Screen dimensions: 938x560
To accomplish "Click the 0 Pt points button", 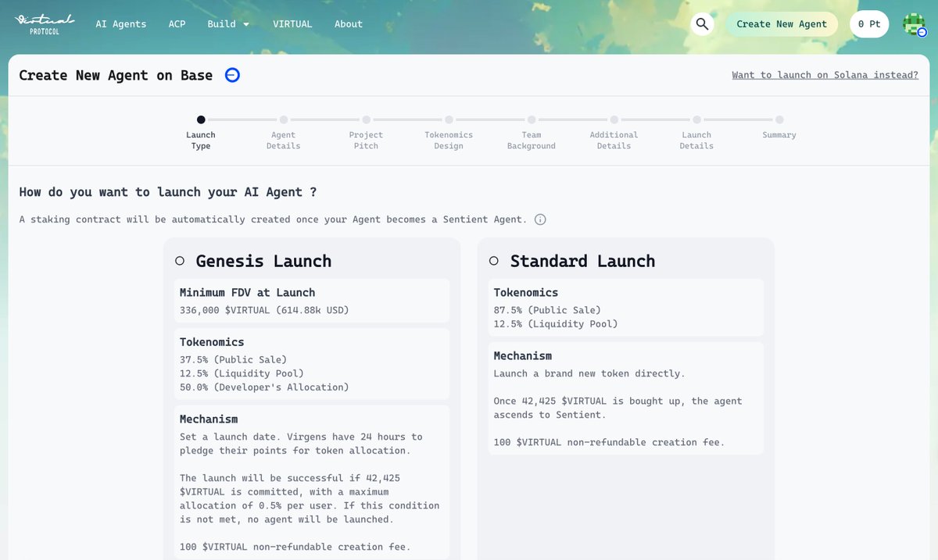I will pos(869,24).
